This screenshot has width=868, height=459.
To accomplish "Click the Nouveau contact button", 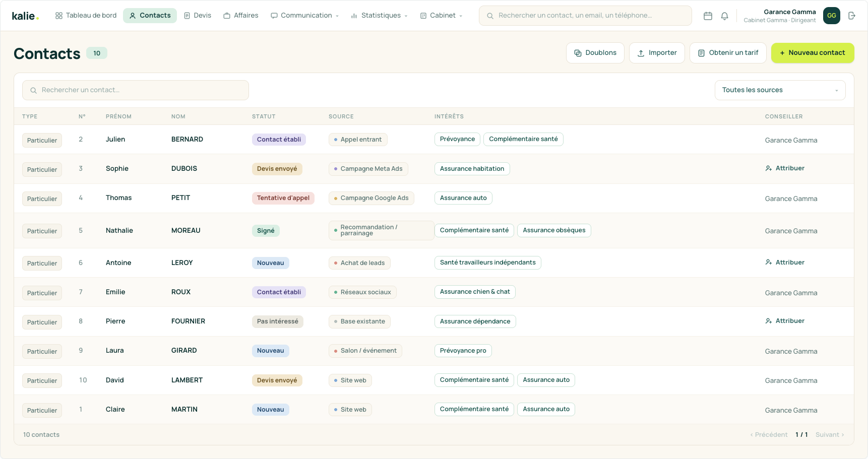I will [813, 53].
